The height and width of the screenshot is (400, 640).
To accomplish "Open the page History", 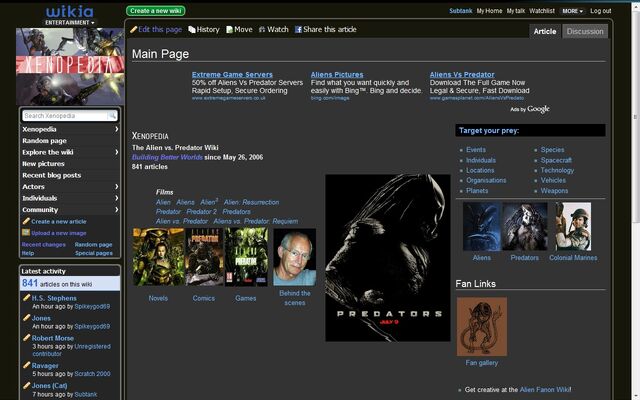I will [x=204, y=29].
